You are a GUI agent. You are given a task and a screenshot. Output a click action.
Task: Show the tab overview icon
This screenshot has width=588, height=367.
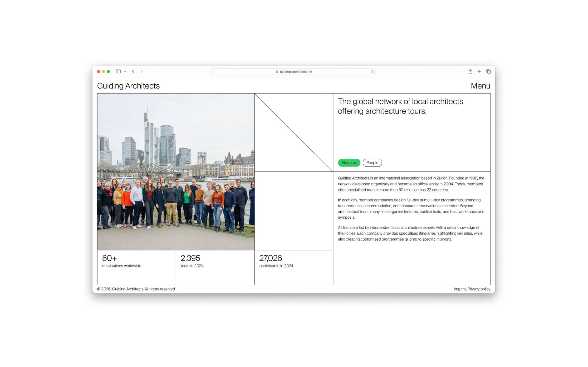tap(488, 71)
